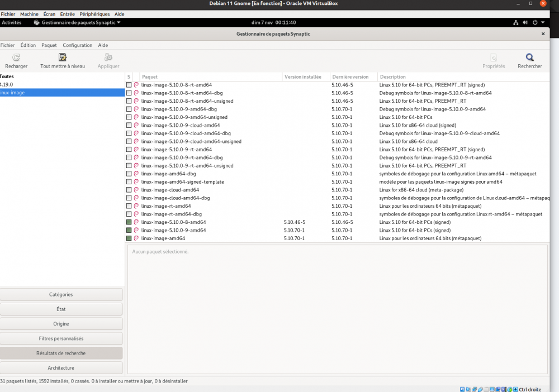Mark the linux-image-cloud-amd64 checkbox

pyautogui.click(x=129, y=190)
